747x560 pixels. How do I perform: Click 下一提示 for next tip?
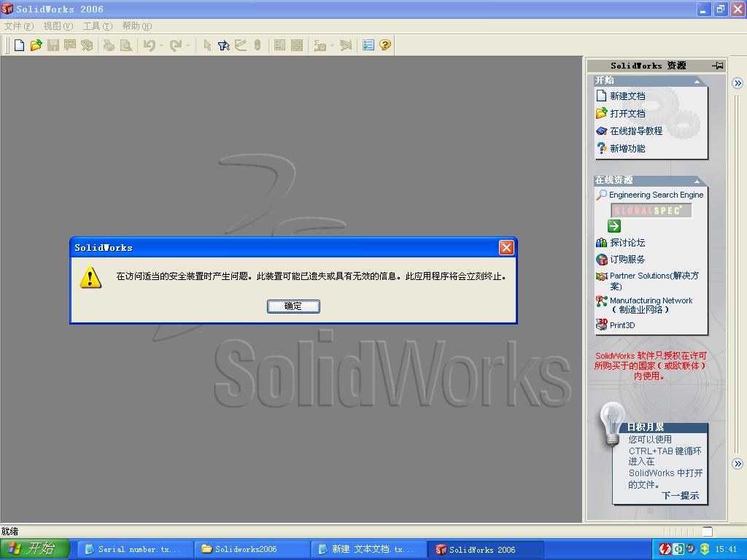[681, 496]
